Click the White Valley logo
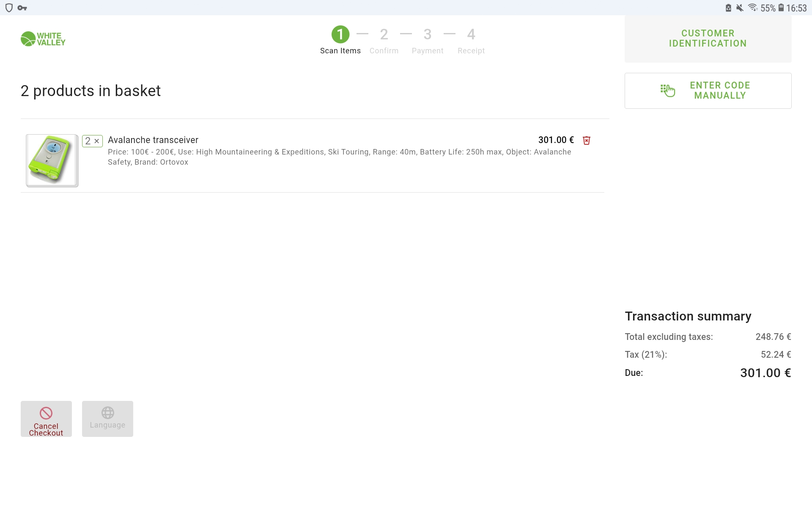Screen dimensions: 812x508 point(43,39)
